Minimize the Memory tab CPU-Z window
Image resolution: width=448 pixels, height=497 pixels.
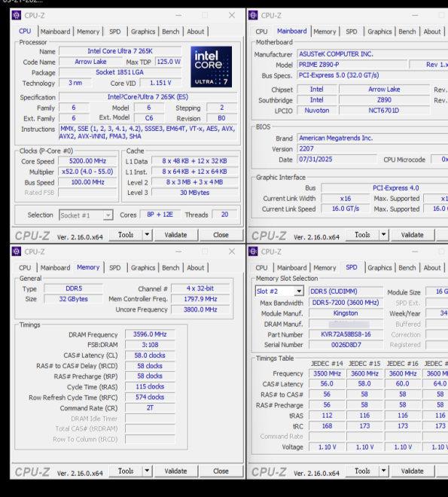coord(178,252)
